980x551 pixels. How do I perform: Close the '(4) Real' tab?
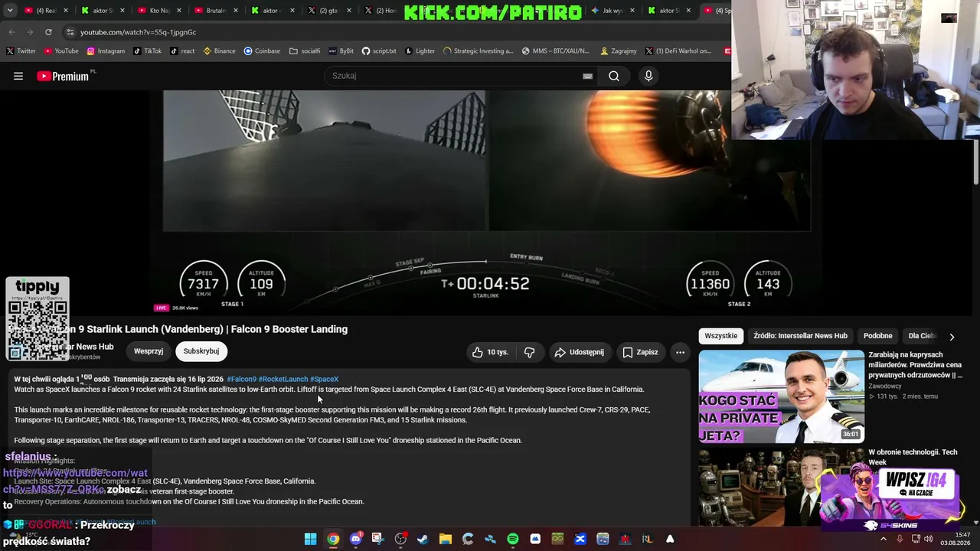coord(66,11)
